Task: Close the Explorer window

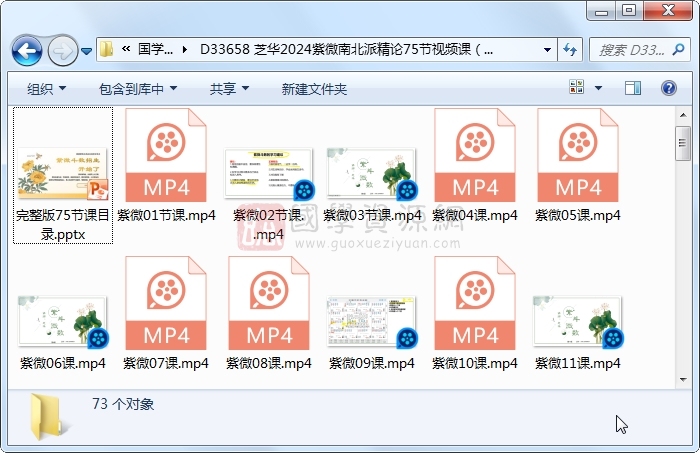Action: [668, 11]
